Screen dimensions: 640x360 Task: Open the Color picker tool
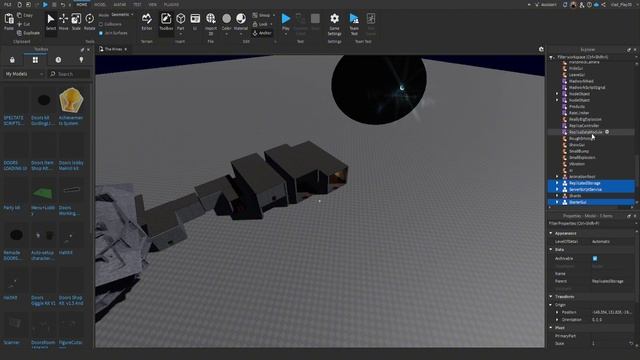pyautogui.click(x=227, y=22)
